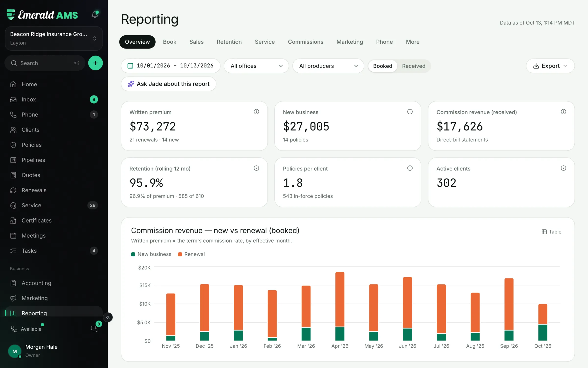The width and height of the screenshot is (588, 368).
Task: Click the Apr '26 renewal bar segment
Action: point(340,299)
